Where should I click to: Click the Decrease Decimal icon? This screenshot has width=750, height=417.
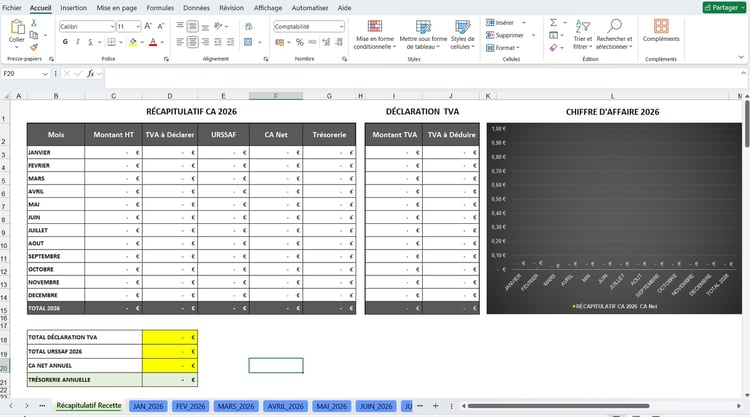coord(339,43)
